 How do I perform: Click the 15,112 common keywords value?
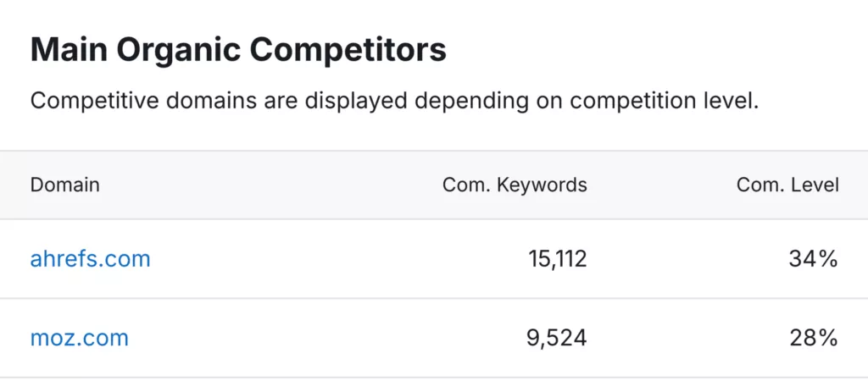click(555, 259)
